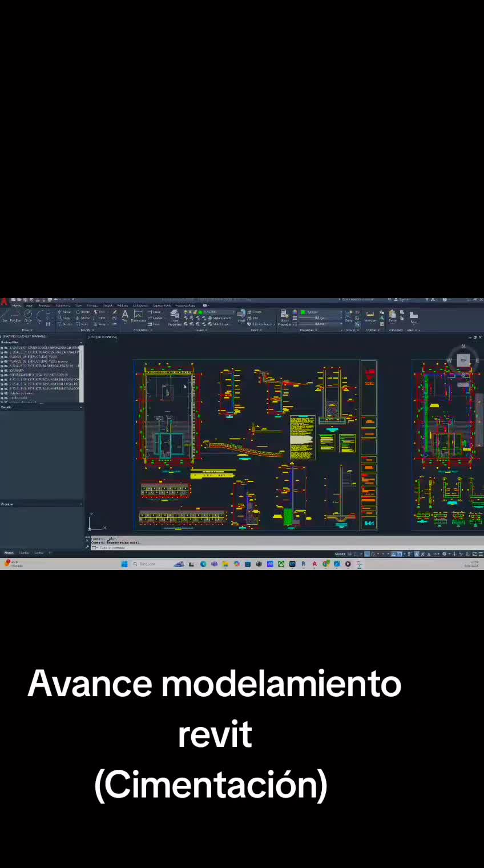Click the Make Current layer button
This screenshot has width=484, height=868.
click(221, 318)
